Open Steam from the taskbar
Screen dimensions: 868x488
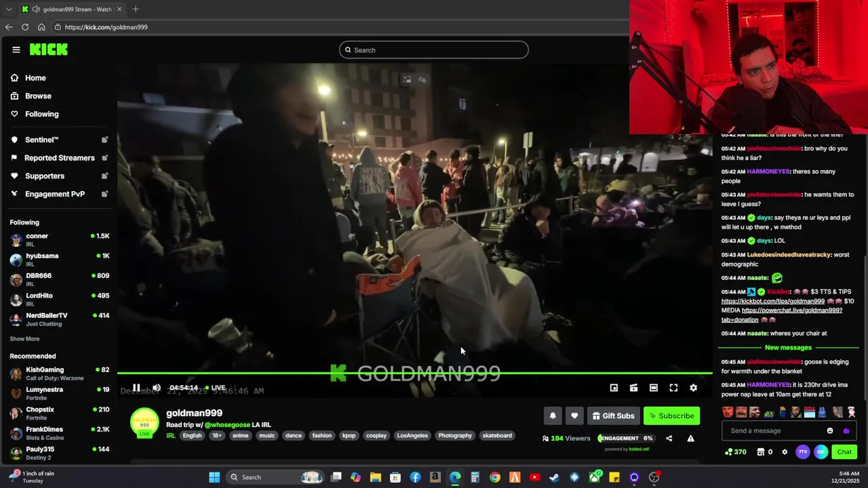coord(554,477)
